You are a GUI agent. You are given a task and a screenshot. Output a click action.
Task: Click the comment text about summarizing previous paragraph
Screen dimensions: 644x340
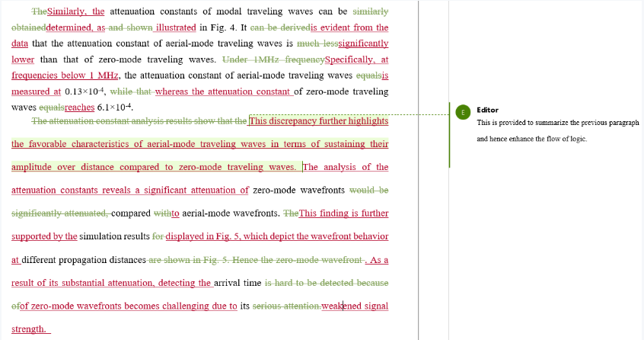(x=557, y=123)
